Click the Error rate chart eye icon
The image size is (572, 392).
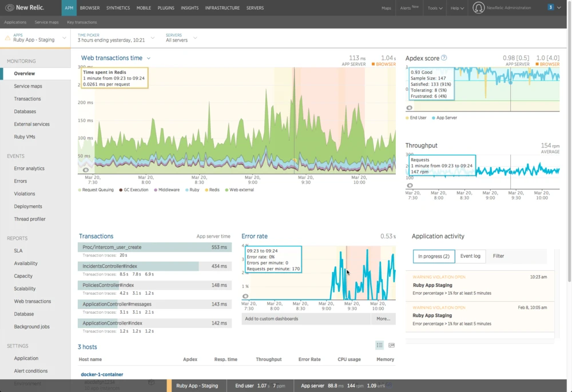(245, 296)
